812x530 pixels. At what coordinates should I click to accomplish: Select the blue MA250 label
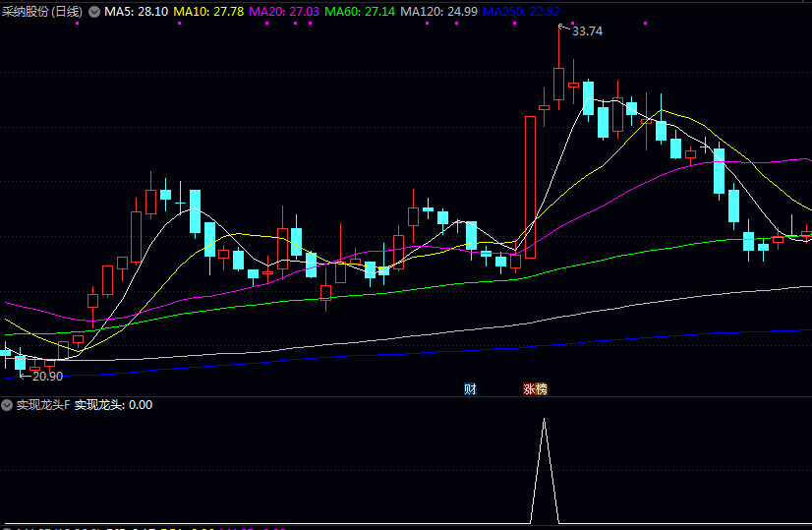pos(521,12)
